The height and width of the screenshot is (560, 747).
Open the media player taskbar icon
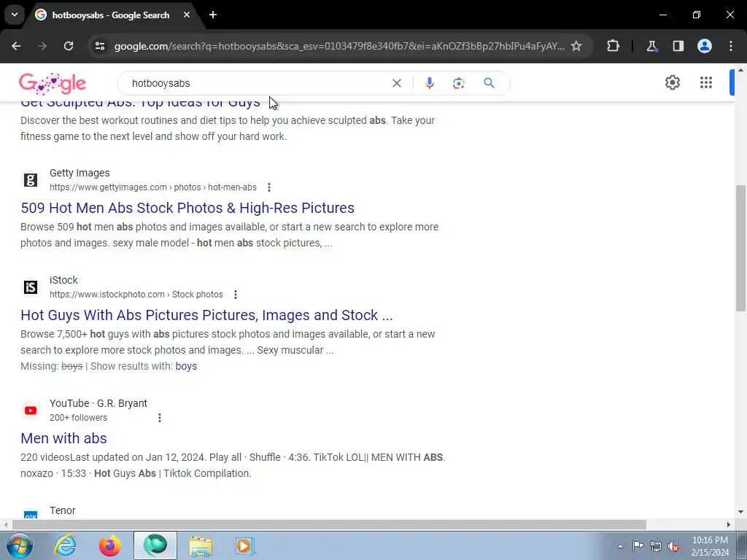[245, 545]
